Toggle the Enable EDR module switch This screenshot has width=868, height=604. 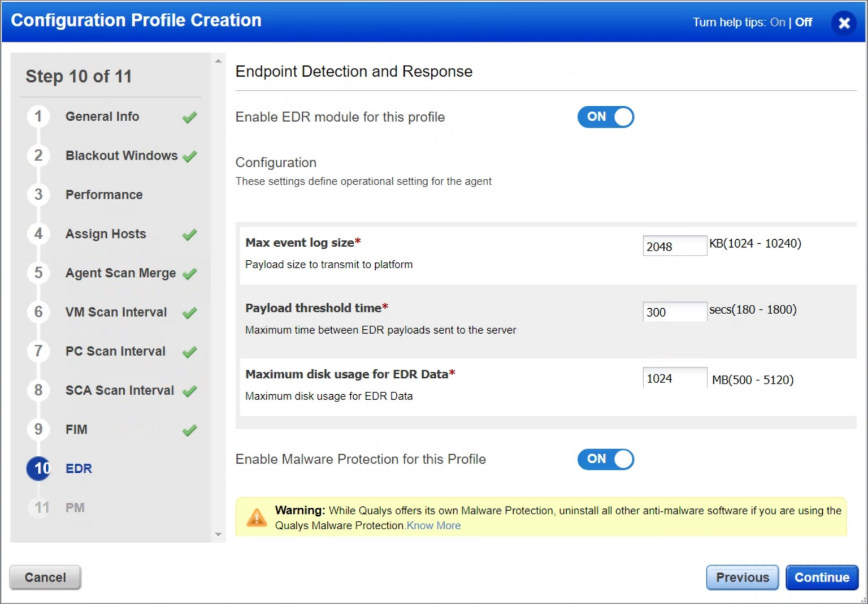tap(605, 117)
